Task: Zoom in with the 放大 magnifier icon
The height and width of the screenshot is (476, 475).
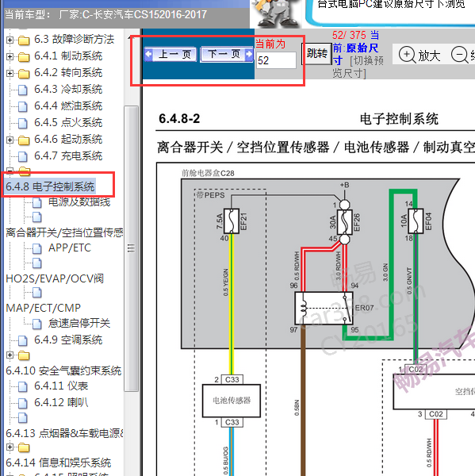Action: click(x=407, y=55)
